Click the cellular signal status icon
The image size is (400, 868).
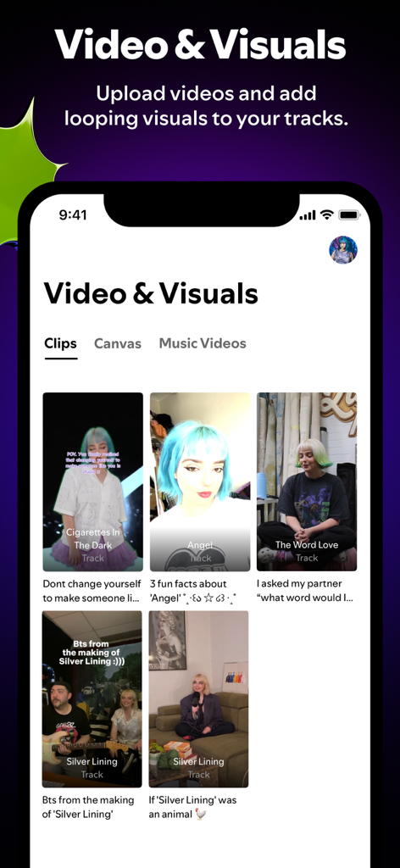308,214
